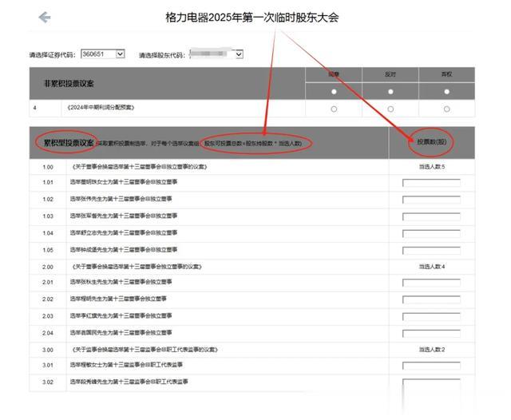Screen dimensions: 511x420
Task: Select 反对 for all non-cumulative proposals in header
Action: point(390,92)
